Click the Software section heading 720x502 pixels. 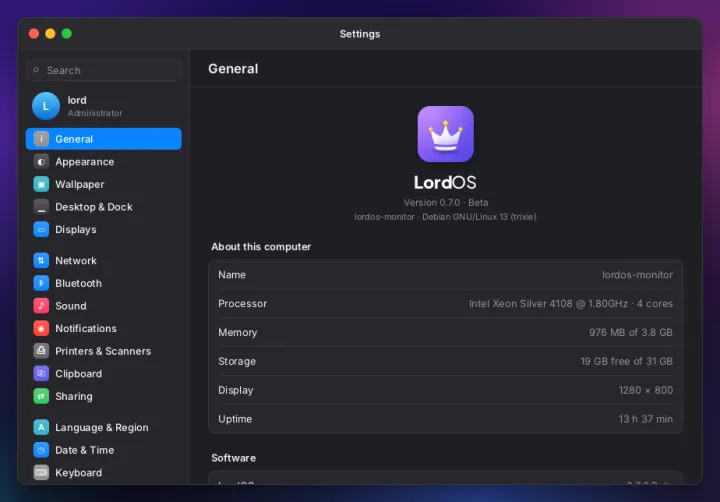(233, 458)
